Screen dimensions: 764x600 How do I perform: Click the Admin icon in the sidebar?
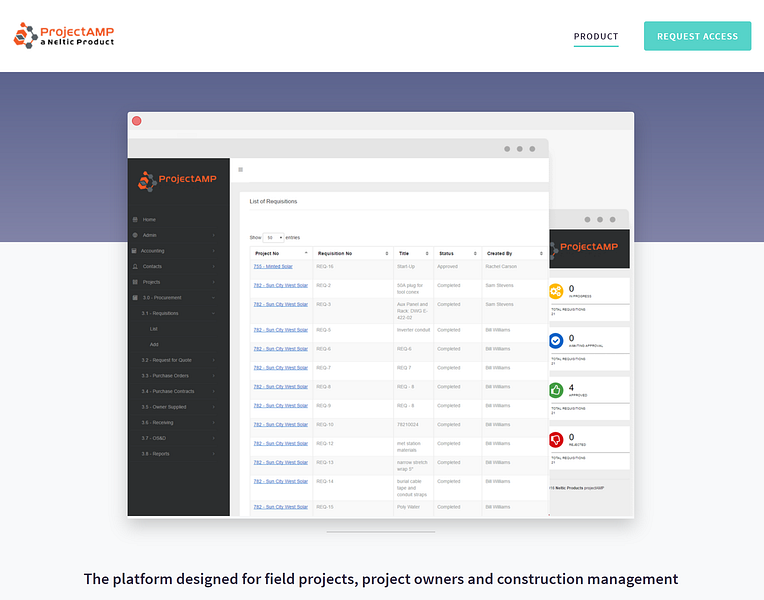(135, 235)
